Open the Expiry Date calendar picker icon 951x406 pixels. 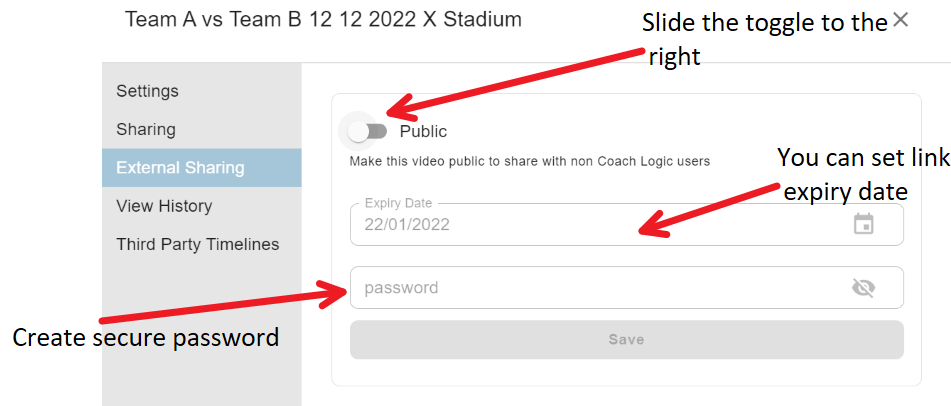pos(863,224)
